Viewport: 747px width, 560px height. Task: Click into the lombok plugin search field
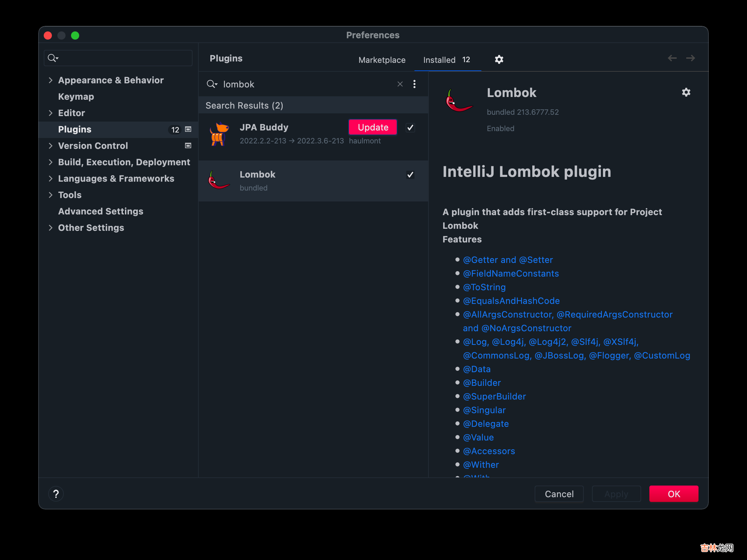307,84
